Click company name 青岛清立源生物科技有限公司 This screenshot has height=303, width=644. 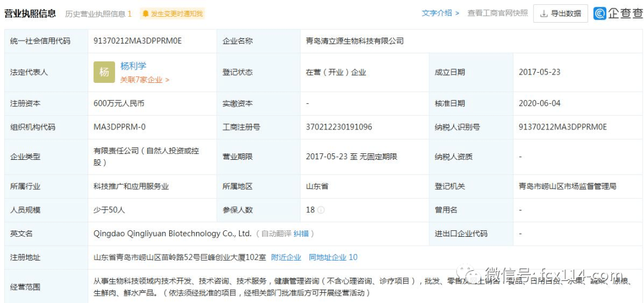tap(355, 41)
